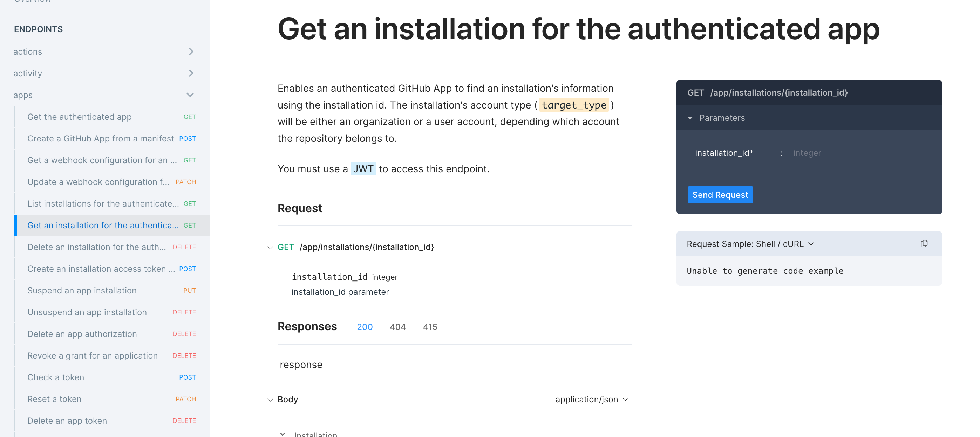The image size is (980, 437).
Task: Collapse the response Body section
Action: 270,400
